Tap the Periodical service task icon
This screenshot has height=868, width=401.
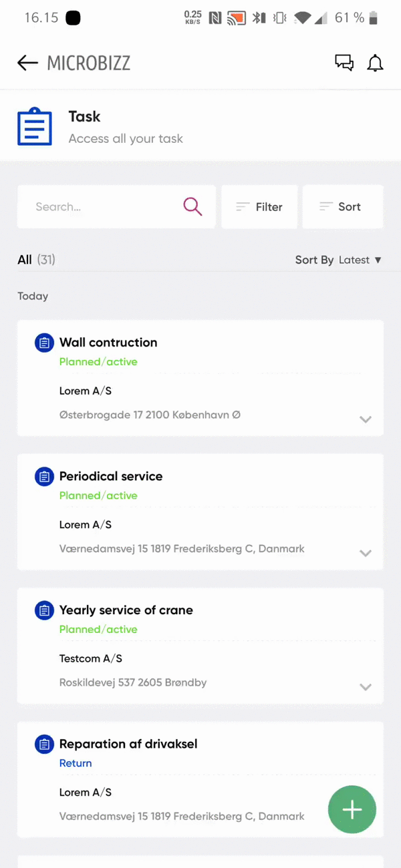(x=44, y=477)
